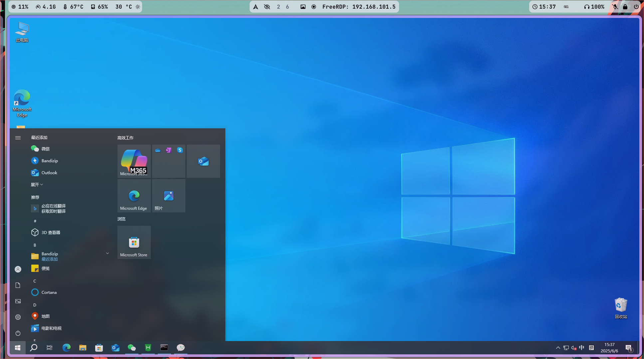Click the FreeRDP: 192.168.101.5 window title
Image resolution: width=644 pixels, height=359 pixels.
pyautogui.click(x=359, y=7)
